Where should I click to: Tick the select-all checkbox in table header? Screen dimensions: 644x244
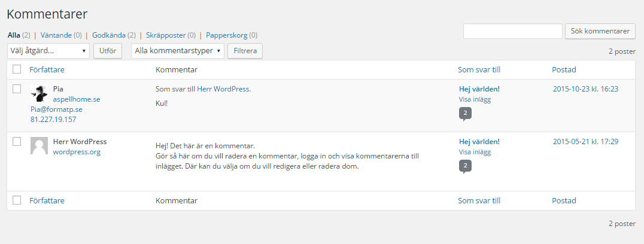(17, 69)
